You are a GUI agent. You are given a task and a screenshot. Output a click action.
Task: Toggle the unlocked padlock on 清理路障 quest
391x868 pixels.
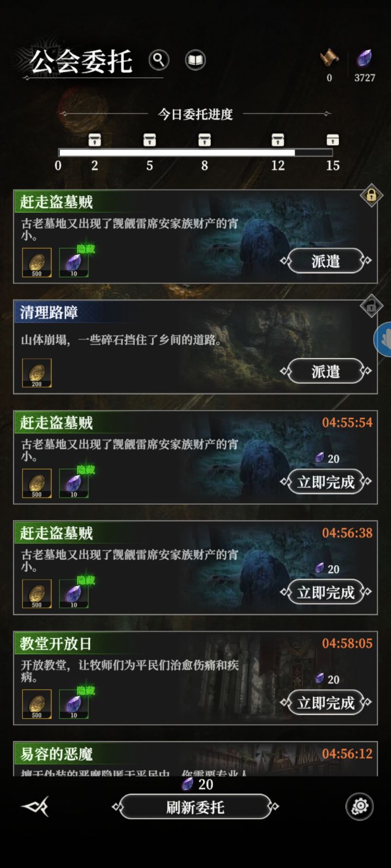(x=371, y=307)
